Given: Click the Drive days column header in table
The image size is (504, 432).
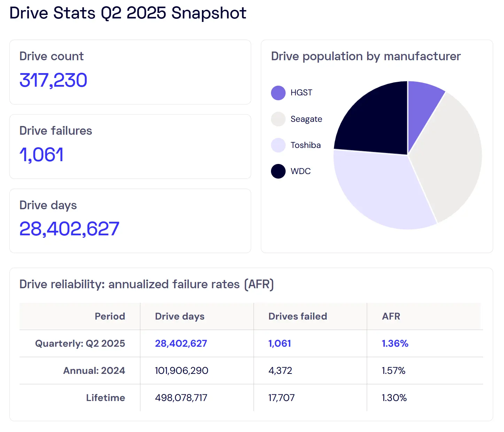Looking at the screenshot, I should [179, 316].
